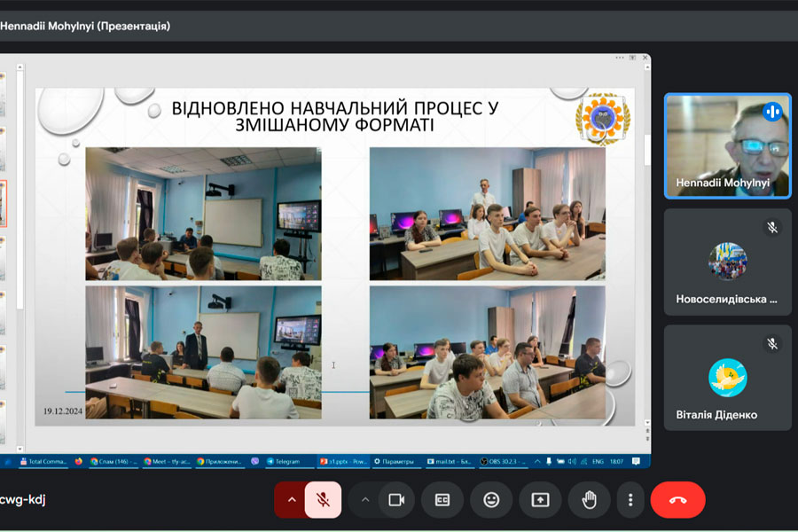798x532 pixels.
Task: Open audio settings arrow beside microphone
Action: point(292,500)
